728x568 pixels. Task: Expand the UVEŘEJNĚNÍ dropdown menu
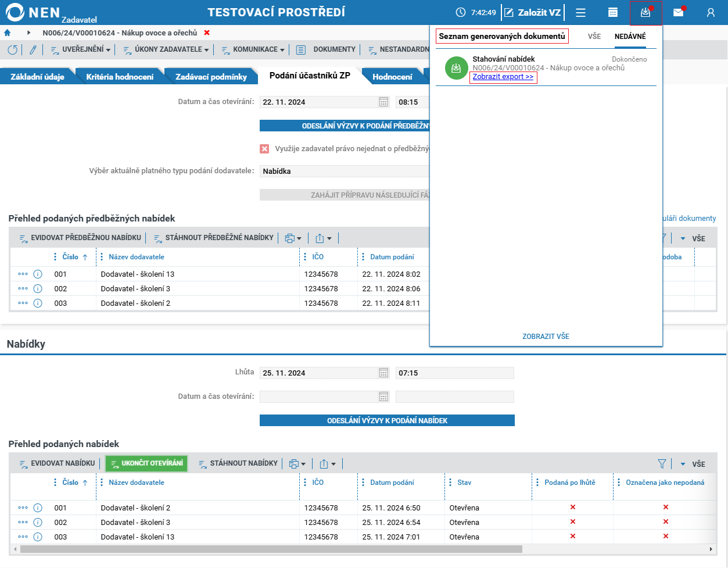click(x=80, y=50)
